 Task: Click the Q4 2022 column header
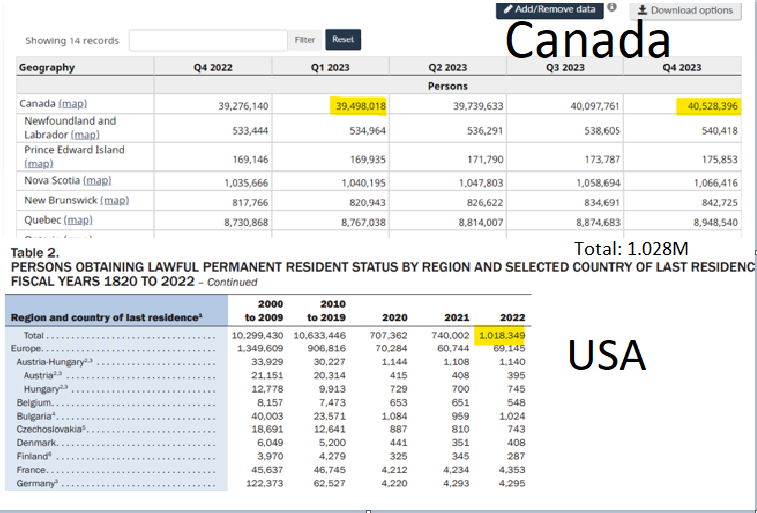pyautogui.click(x=213, y=67)
